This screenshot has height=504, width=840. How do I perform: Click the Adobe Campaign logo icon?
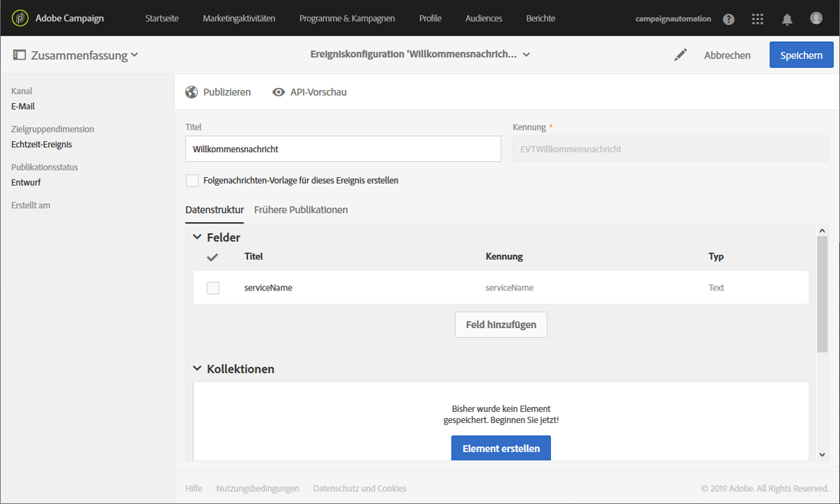20,18
